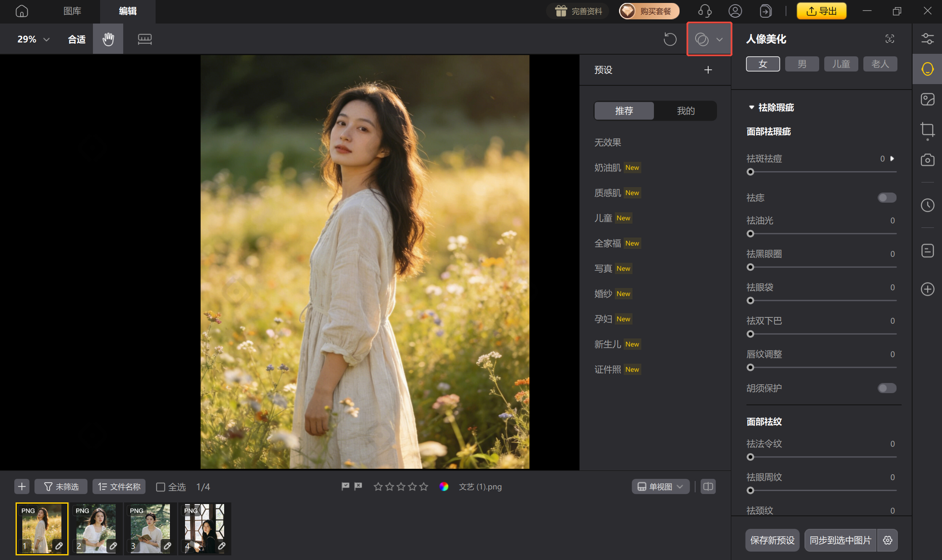This screenshot has width=942, height=560.
Task: Click the home icon at top left
Action: pyautogui.click(x=22, y=11)
